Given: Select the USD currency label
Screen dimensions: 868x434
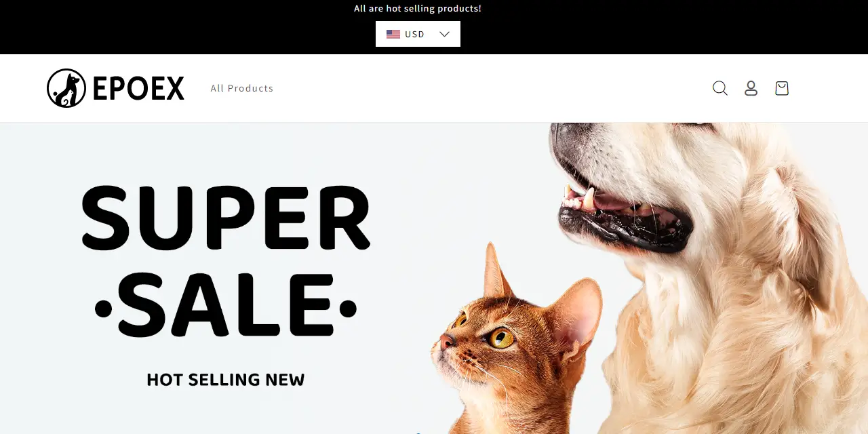Looking at the screenshot, I should tap(414, 34).
